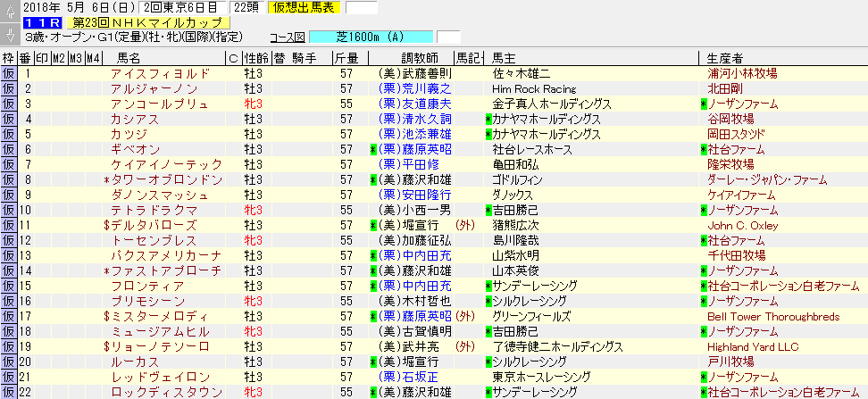Sort by the 性齢 column header
Viewport: 868px width, 399px height.
(x=255, y=58)
